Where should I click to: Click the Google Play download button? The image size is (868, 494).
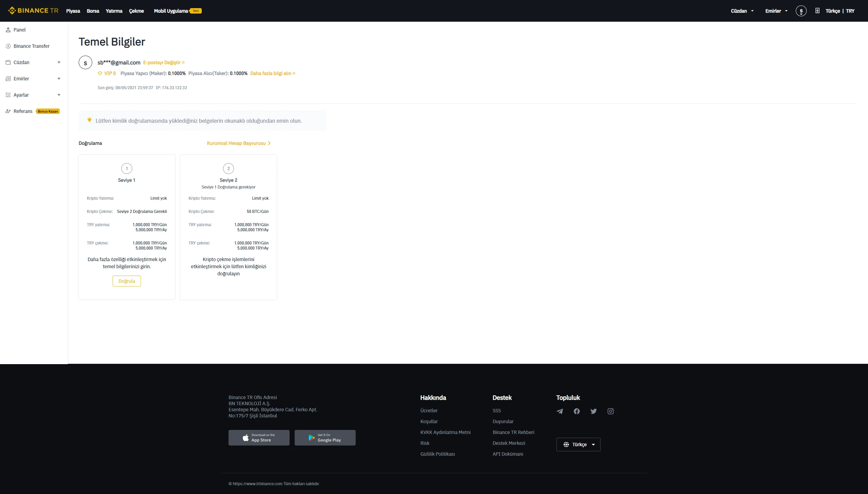pyautogui.click(x=325, y=438)
